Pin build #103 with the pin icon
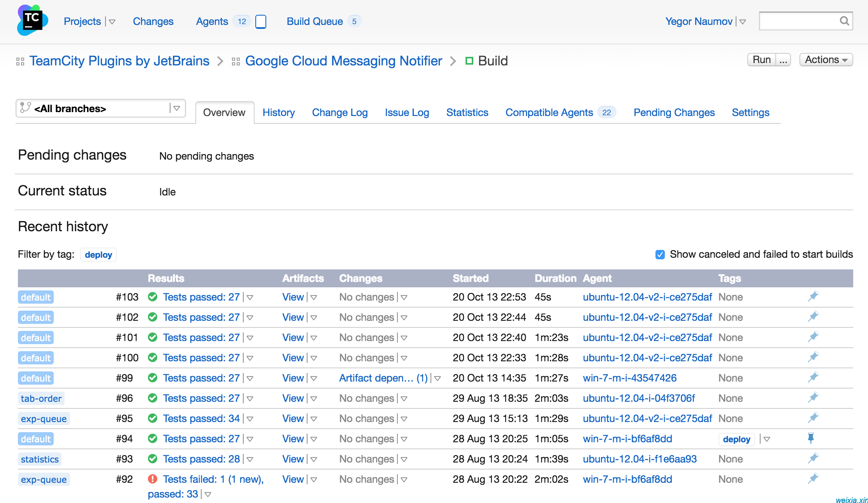 coord(813,297)
